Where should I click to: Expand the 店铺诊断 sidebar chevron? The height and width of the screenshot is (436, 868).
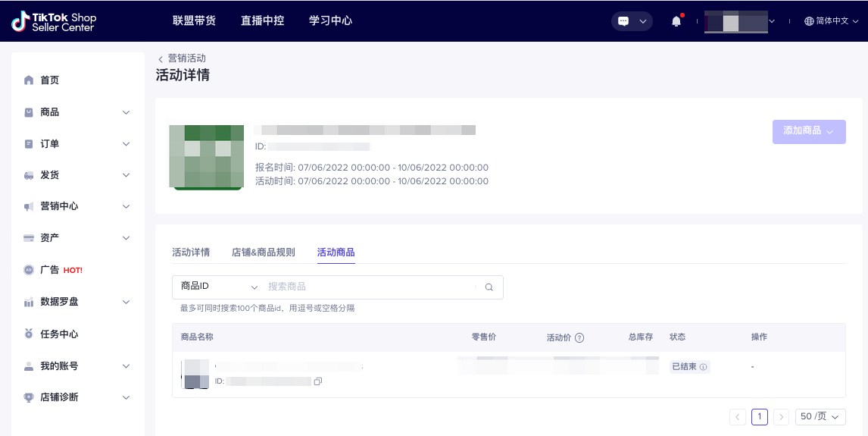(126, 397)
